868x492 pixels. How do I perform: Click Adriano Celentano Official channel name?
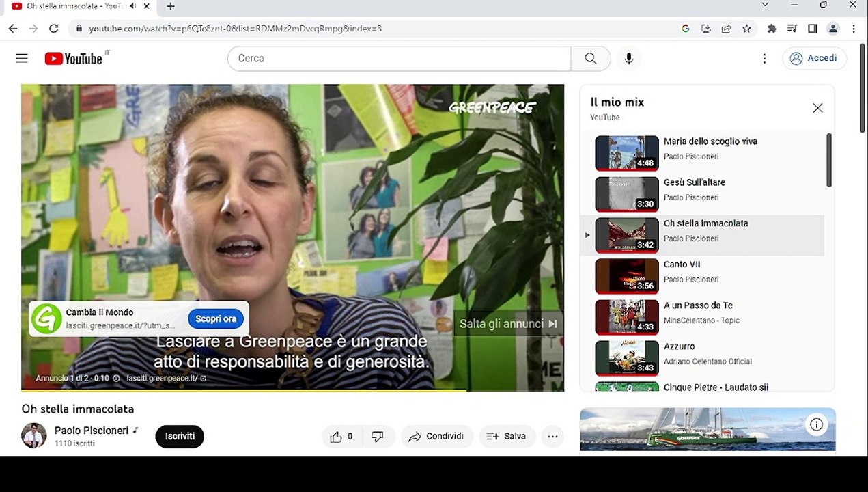(708, 361)
